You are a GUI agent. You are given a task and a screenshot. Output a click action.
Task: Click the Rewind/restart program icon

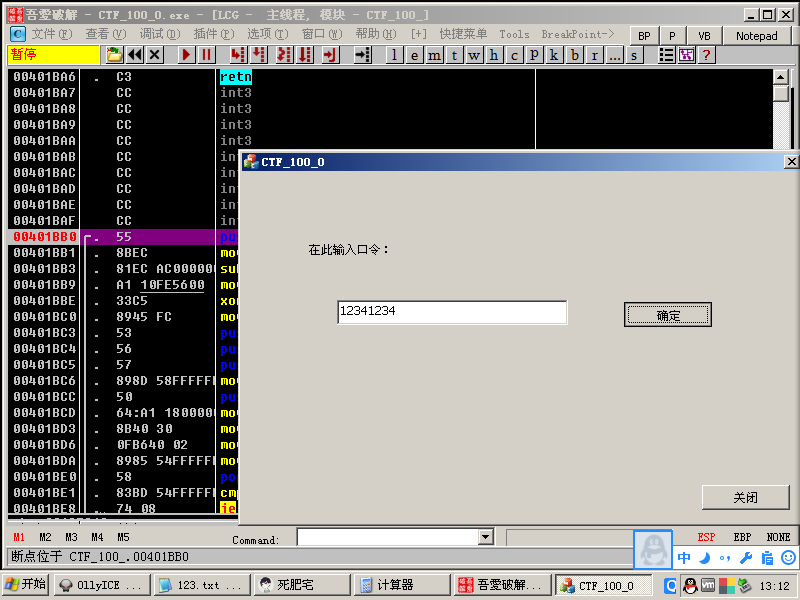(x=135, y=55)
